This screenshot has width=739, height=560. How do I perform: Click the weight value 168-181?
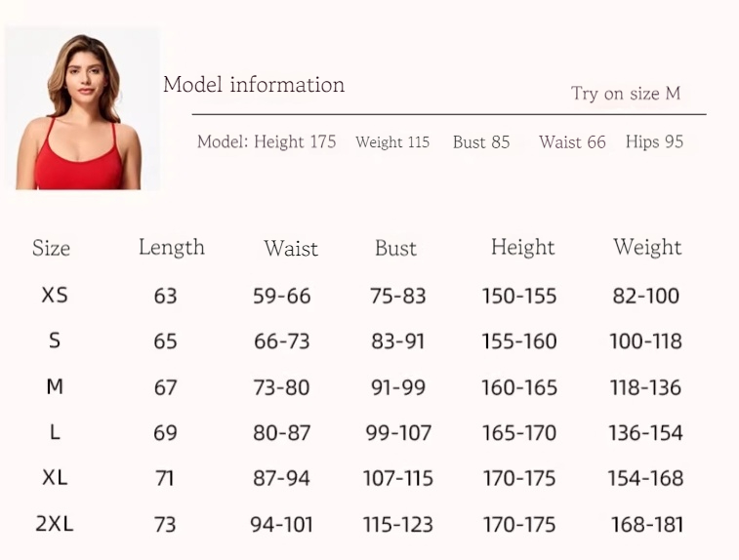646,525
